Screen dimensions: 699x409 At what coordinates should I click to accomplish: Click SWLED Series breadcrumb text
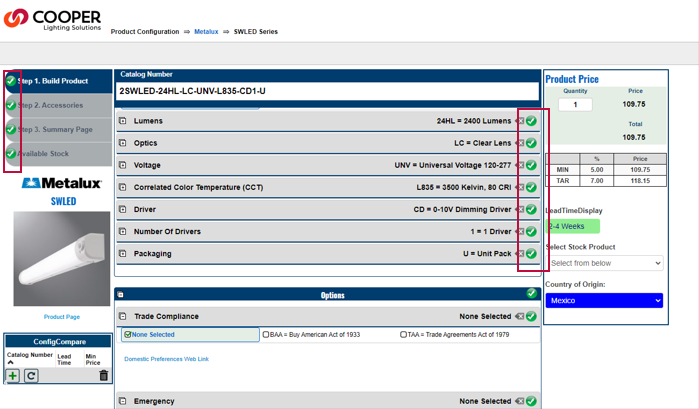pyautogui.click(x=255, y=32)
